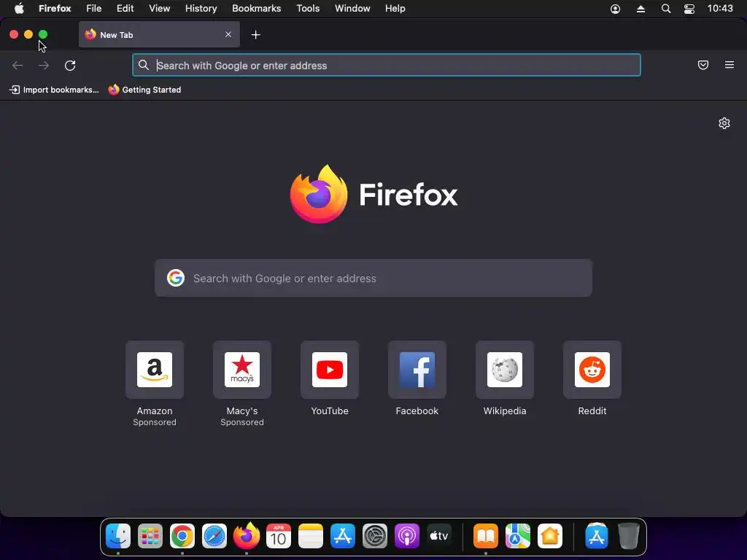The image size is (747, 560).
Task: Open the Help menu
Action: click(x=395, y=9)
